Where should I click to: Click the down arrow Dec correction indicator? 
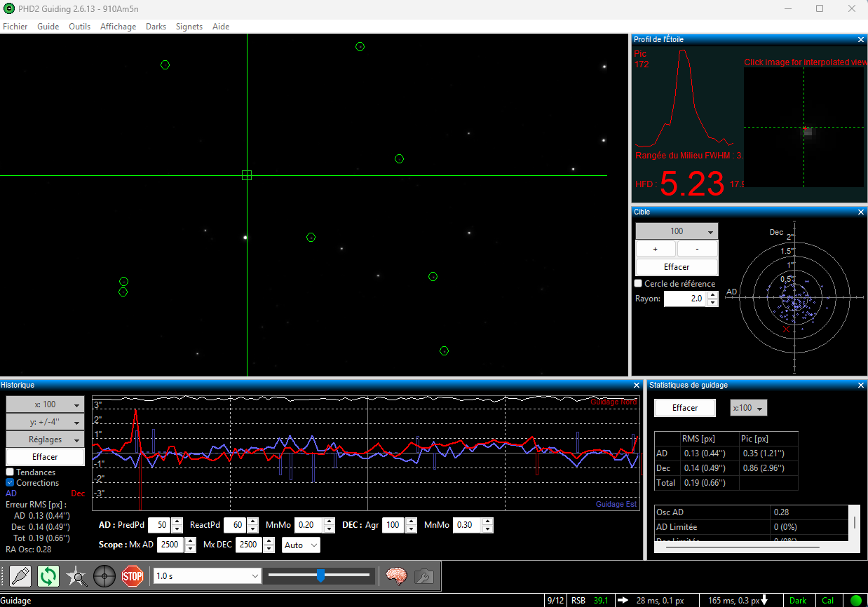764,601
